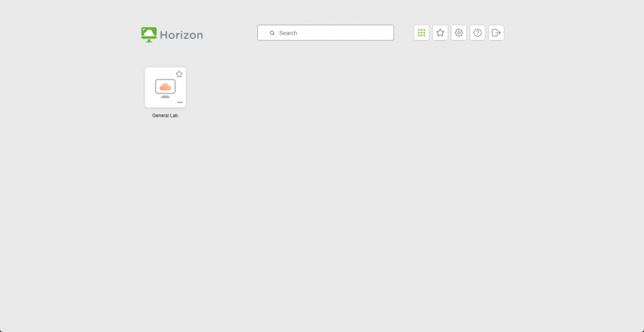644x332 pixels.
Task: Show favorites with the toolbar star icon
Action: point(440,33)
